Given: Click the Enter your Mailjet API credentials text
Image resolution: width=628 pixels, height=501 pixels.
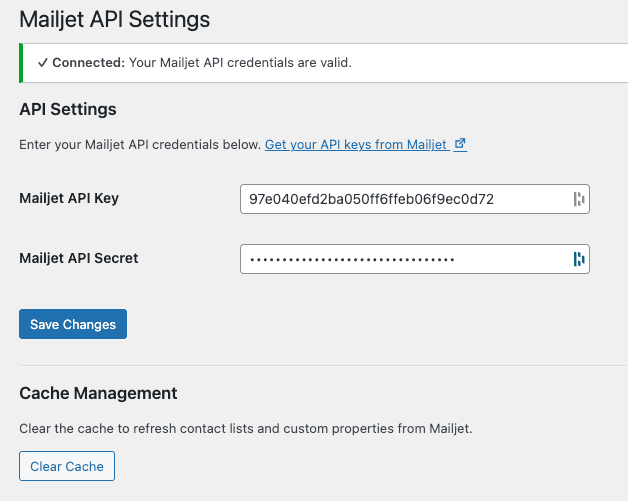Looking at the screenshot, I should pos(140,145).
